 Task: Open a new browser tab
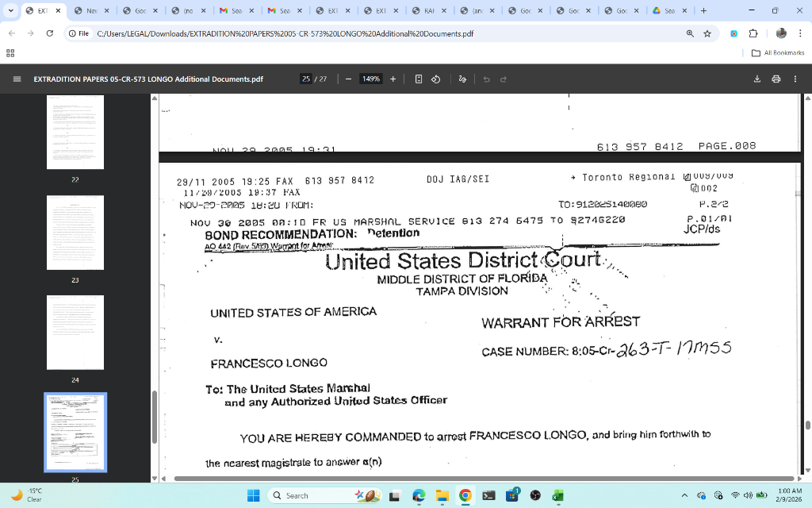(x=703, y=12)
